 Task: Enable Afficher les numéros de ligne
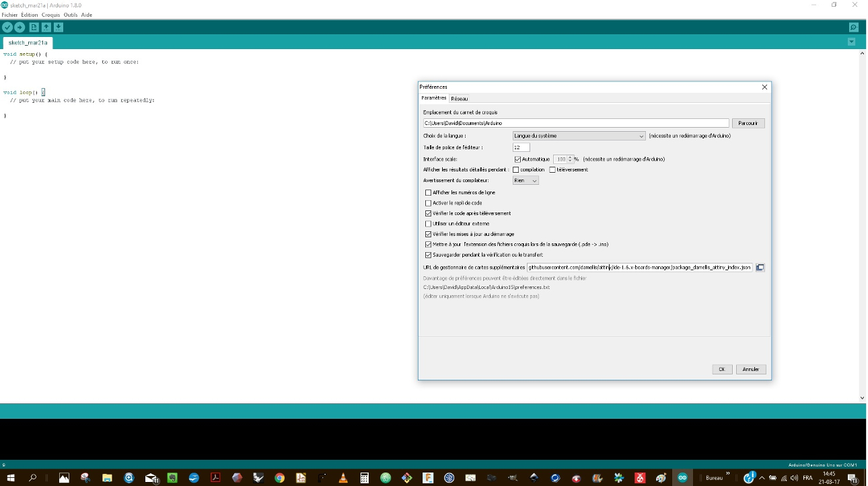(429, 192)
